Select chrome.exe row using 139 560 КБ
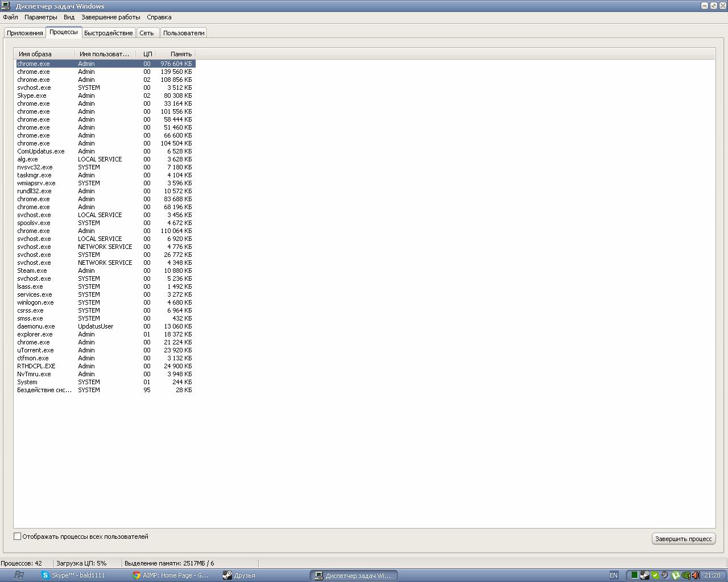The height and width of the screenshot is (582, 728). point(105,72)
